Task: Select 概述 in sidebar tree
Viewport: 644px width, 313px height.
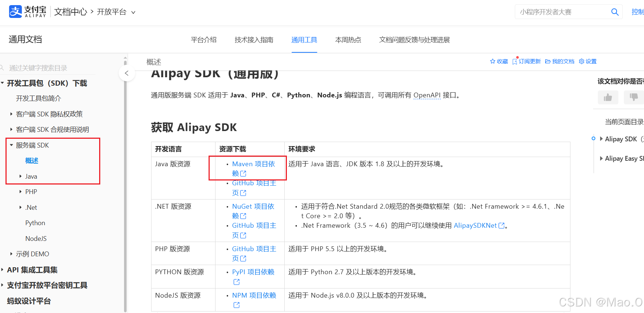Action: tap(32, 160)
